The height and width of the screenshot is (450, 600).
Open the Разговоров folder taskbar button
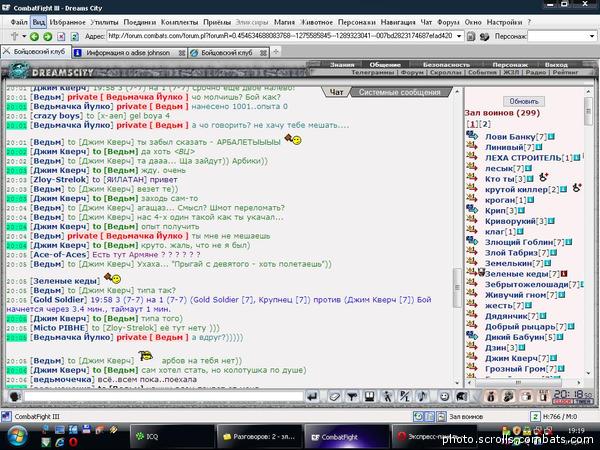(259, 436)
